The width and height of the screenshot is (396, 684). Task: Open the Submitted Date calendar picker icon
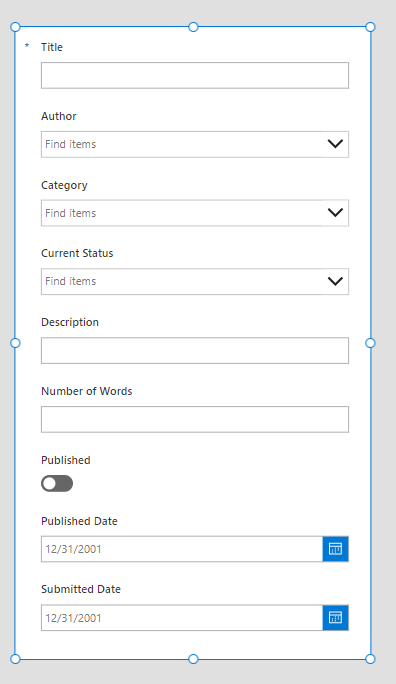click(335, 617)
